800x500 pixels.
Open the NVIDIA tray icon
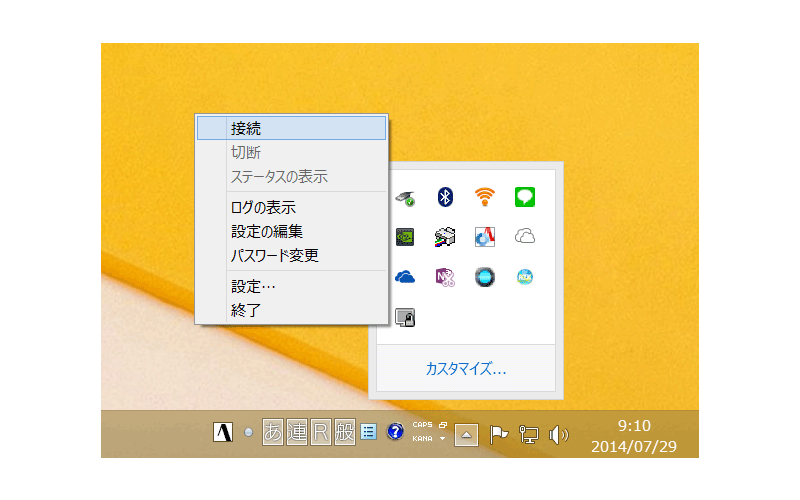[x=406, y=237]
